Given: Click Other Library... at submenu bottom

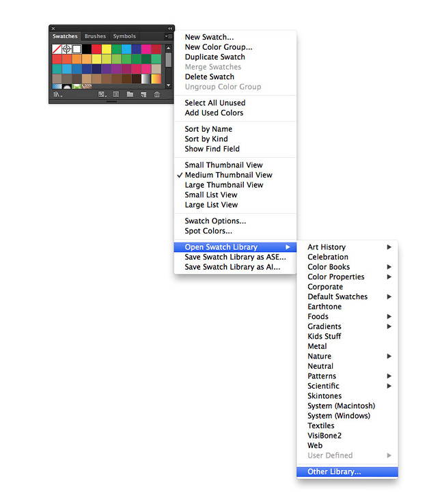Looking at the screenshot, I should point(347,471).
